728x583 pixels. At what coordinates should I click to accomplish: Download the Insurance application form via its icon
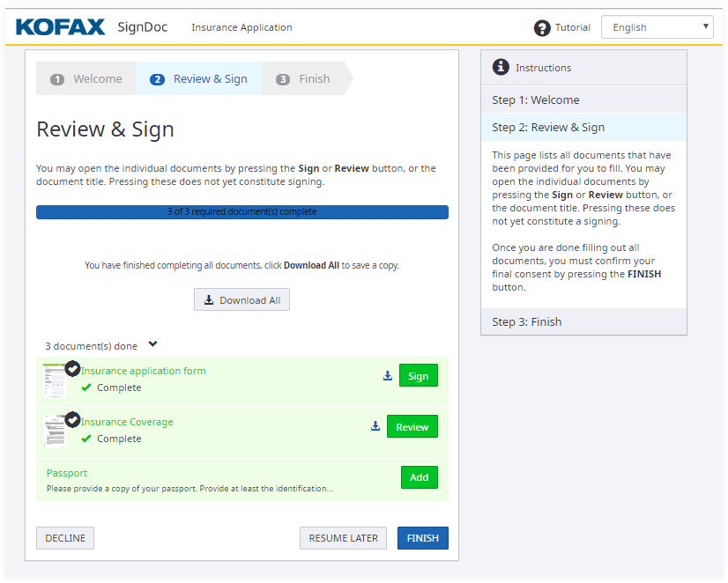pos(387,376)
